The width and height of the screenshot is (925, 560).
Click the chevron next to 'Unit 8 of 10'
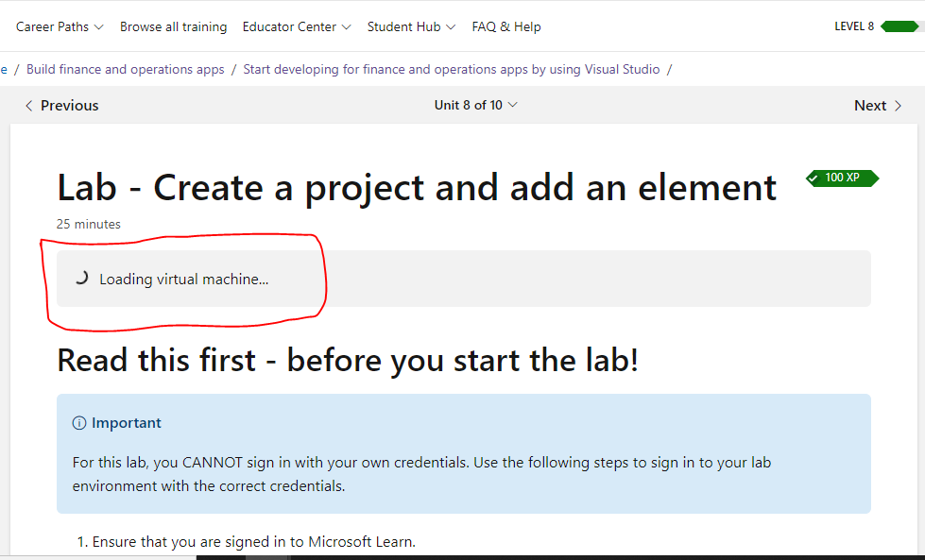tap(511, 105)
